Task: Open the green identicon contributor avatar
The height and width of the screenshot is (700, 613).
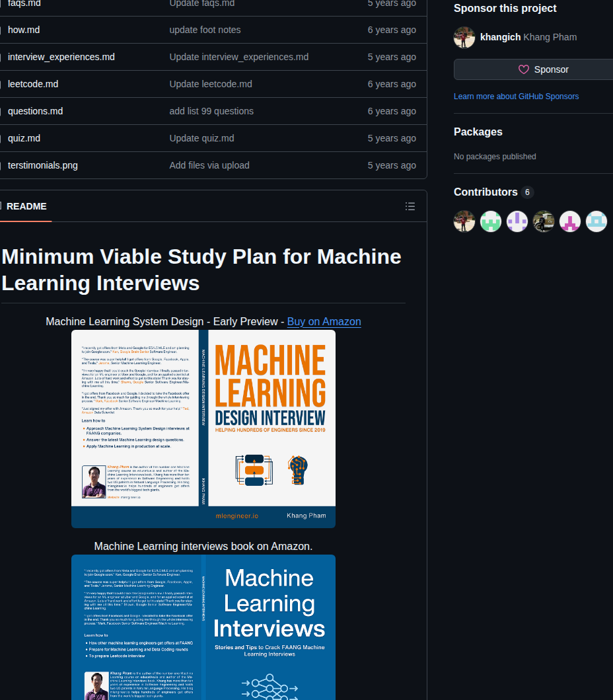Action: pos(490,221)
